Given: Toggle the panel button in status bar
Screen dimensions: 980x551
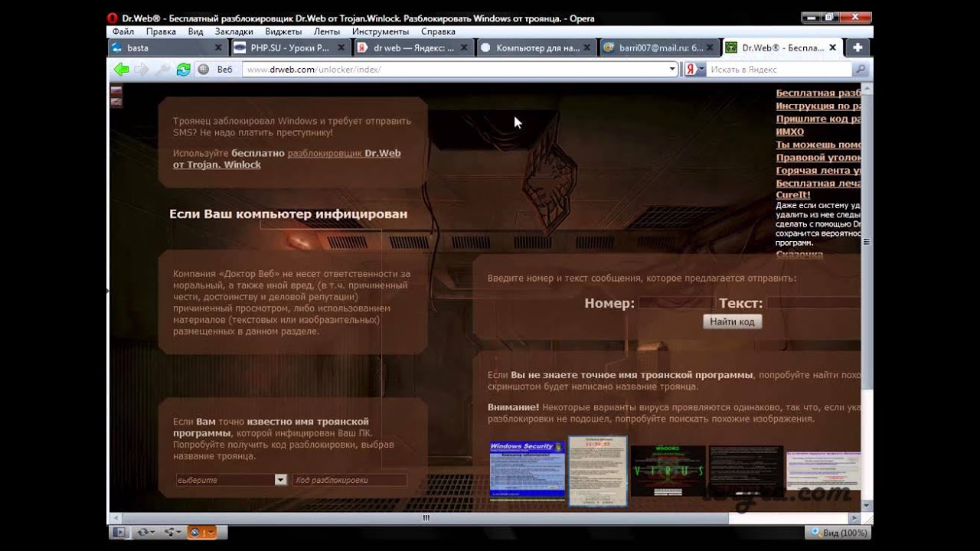Looking at the screenshot, I should 119,532.
